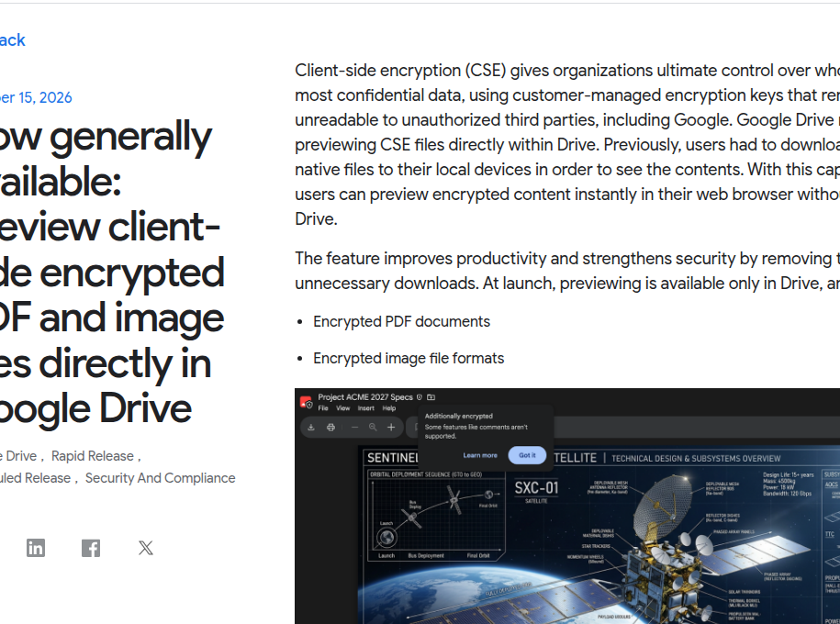Click the Got it button in encryption popup

coord(527,455)
